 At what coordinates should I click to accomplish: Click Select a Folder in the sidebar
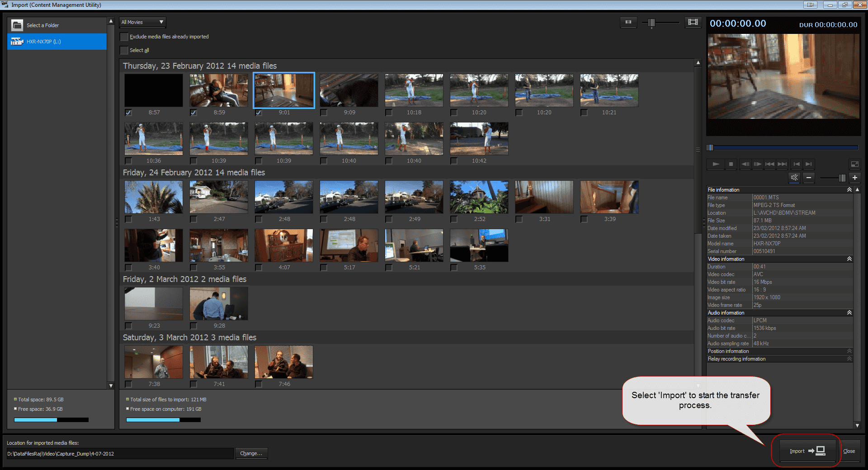pos(42,25)
